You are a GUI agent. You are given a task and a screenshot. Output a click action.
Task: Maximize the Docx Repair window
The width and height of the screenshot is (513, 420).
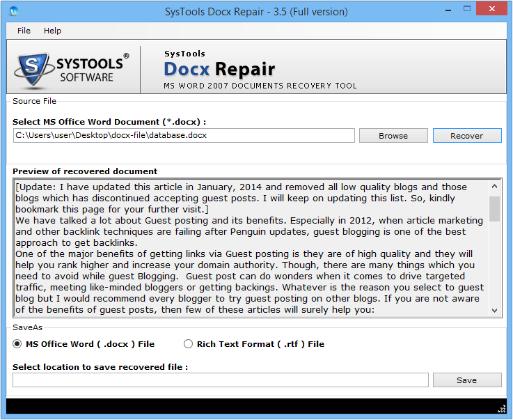pos(467,9)
